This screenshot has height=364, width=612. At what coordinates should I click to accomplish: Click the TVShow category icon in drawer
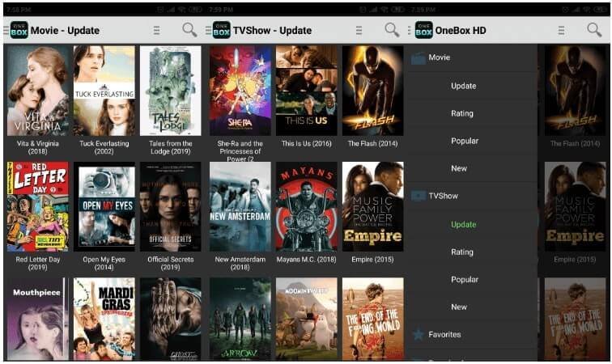(418, 196)
